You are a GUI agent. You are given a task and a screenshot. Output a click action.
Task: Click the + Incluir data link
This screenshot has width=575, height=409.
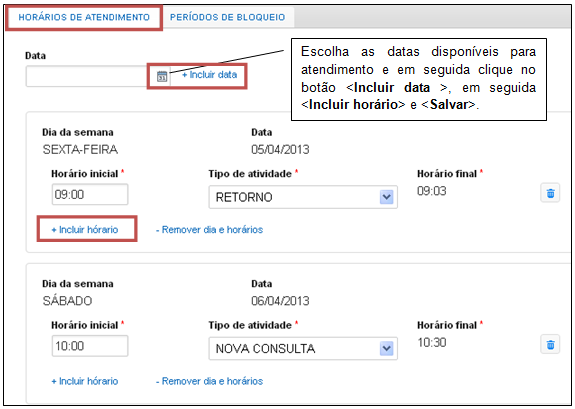point(209,75)
